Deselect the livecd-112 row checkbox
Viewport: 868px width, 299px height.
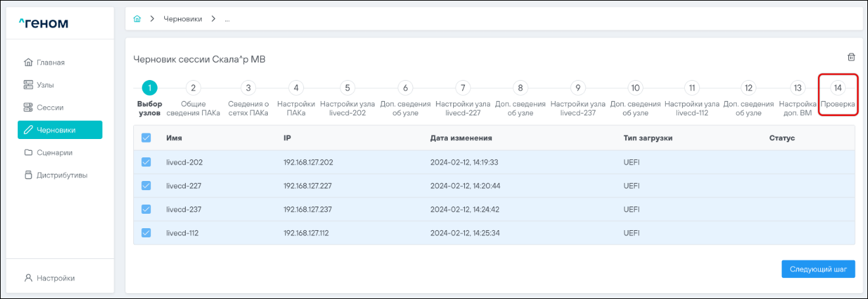click(x=146, y=232)
